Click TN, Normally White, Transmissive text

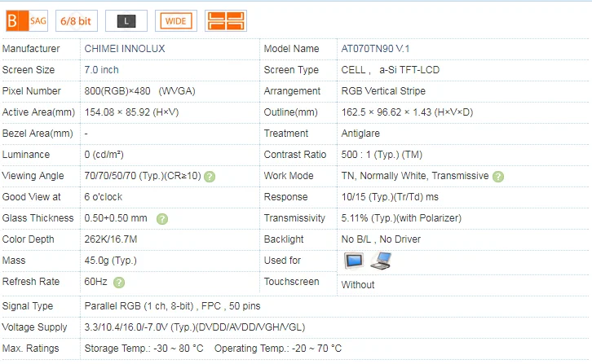click(415, 176)
